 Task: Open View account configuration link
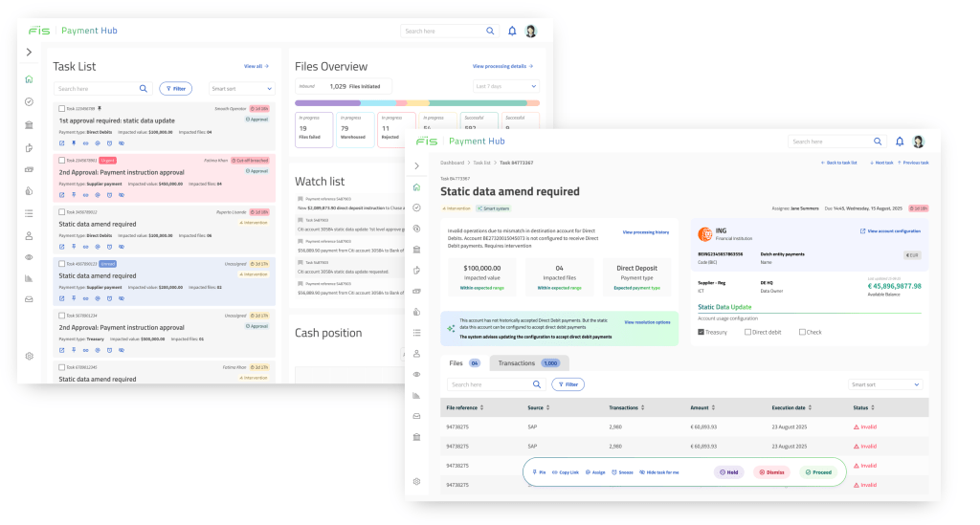[890, 231]
